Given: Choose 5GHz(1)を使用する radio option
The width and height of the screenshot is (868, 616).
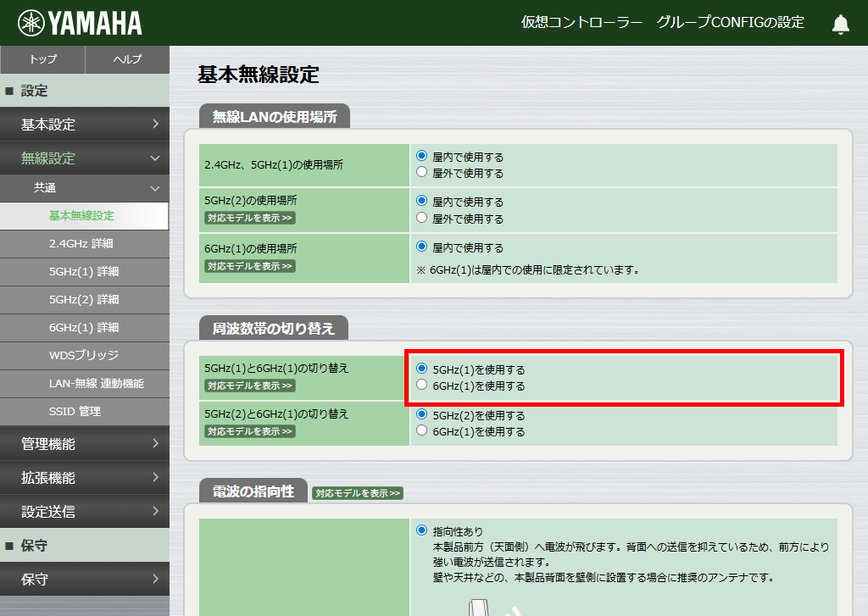Looking at the screenshot, I should 422,369.
